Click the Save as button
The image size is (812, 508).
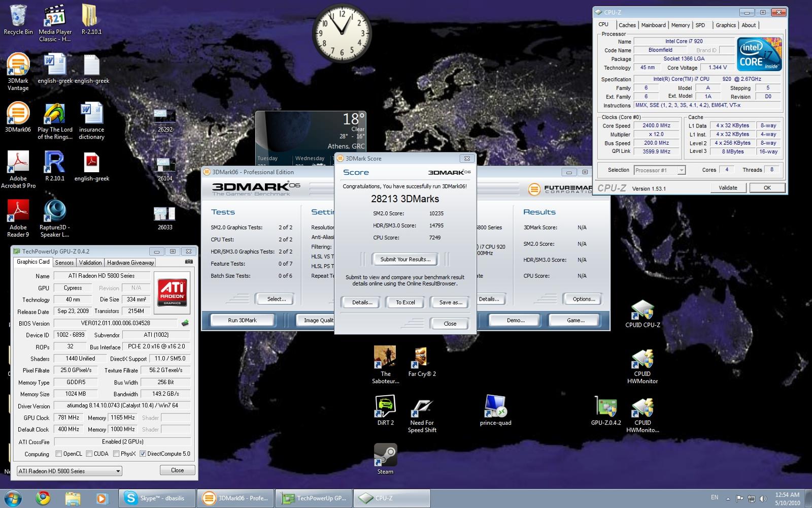click(451, 302)
